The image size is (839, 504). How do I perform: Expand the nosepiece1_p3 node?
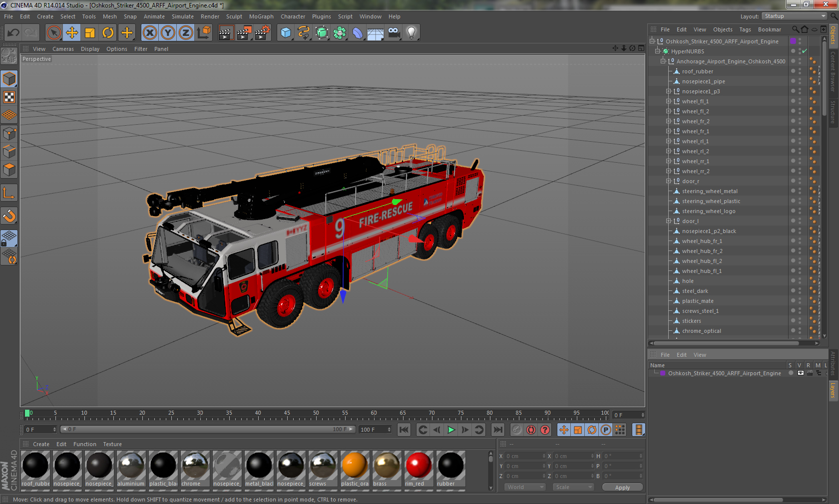click(x=668, y=91)
